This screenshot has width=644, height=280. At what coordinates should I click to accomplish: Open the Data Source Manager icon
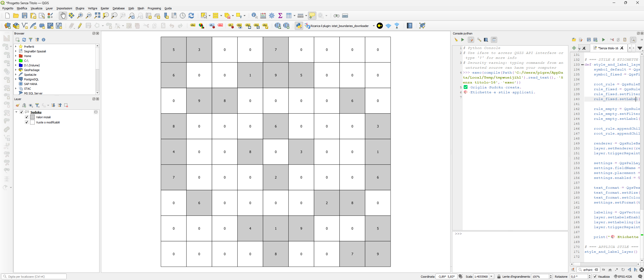[8, 26]
